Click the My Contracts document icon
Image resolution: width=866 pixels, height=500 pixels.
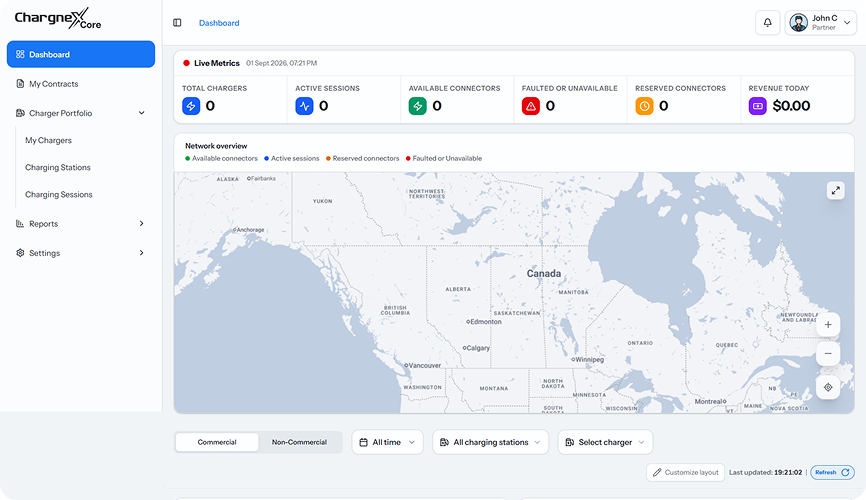20,84
